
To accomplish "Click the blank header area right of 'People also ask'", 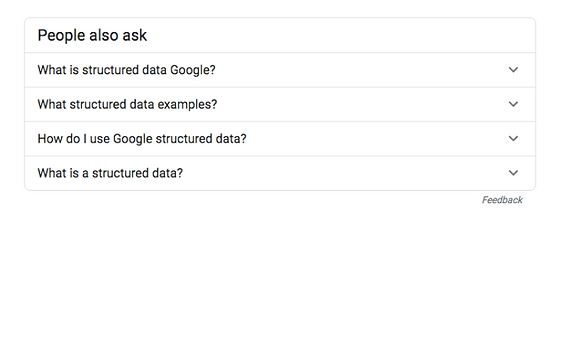I will click(x=341, y=35).
